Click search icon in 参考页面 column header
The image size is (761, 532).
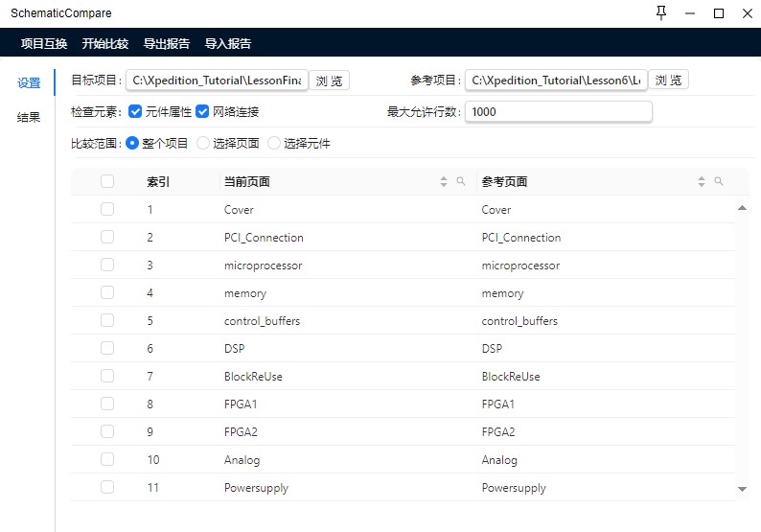point(719,182)
